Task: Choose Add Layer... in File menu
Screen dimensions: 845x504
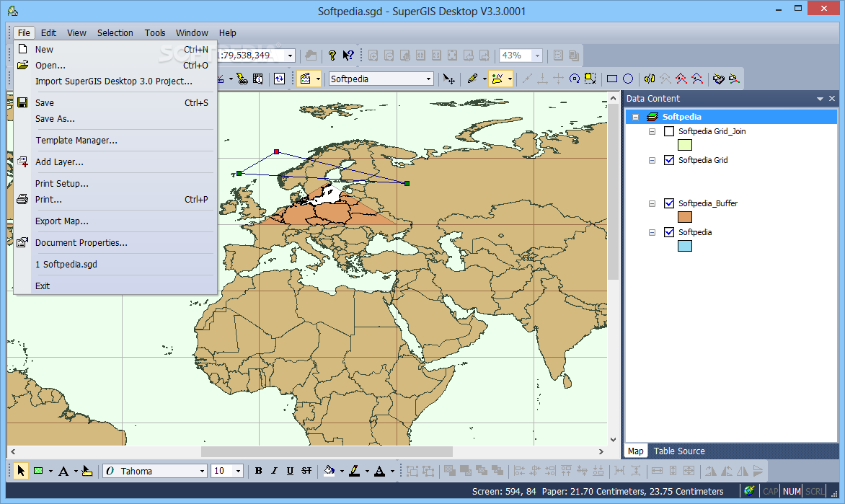Action: 115,162
